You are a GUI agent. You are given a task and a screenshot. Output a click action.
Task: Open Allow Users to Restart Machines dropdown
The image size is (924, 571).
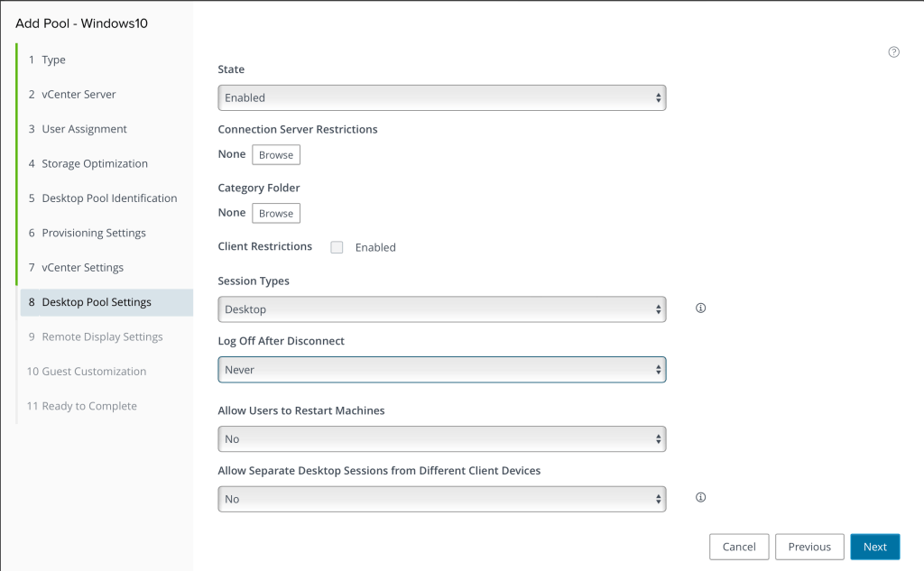(441, 439)
